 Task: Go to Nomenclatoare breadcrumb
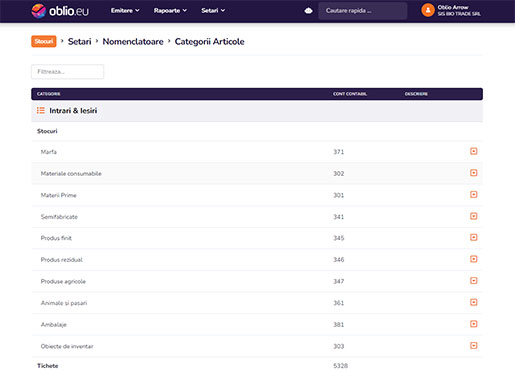click(x=133, y=42)
